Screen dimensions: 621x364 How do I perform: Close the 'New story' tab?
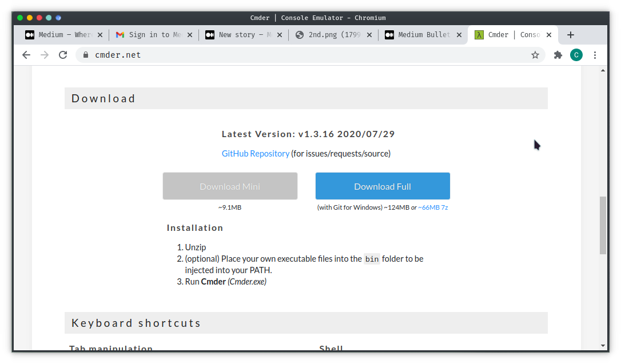coord(280,35)
